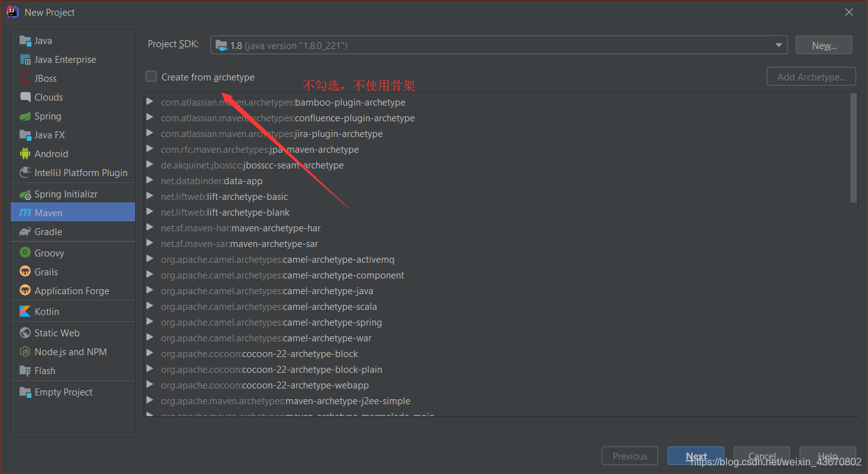Click the Cancel button
The width and height of the screenshot is (868, 474).
pos(762,456)
